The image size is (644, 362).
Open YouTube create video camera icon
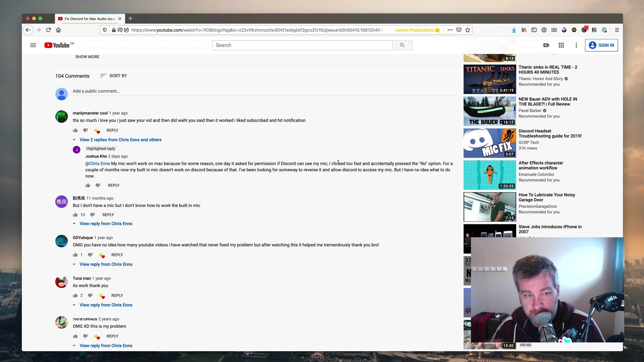click(546, 45)
